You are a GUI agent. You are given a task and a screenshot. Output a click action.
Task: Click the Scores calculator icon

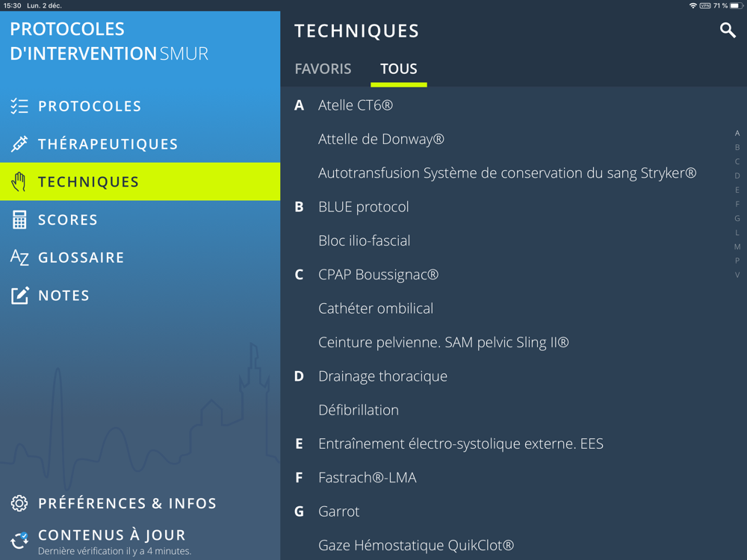click(19, 220)
